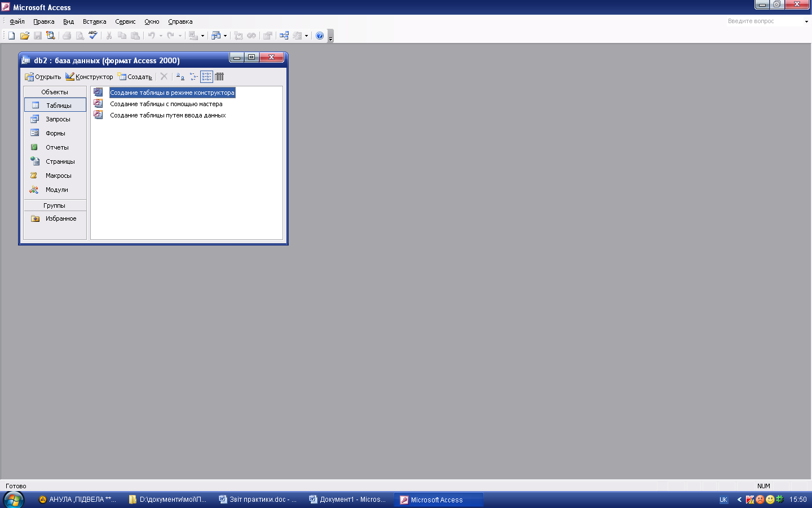Expand the New Object dropdown arrow

[306, 36]
